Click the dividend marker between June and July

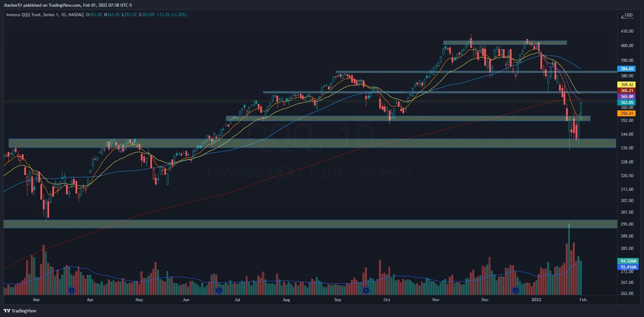click(219, 290)
